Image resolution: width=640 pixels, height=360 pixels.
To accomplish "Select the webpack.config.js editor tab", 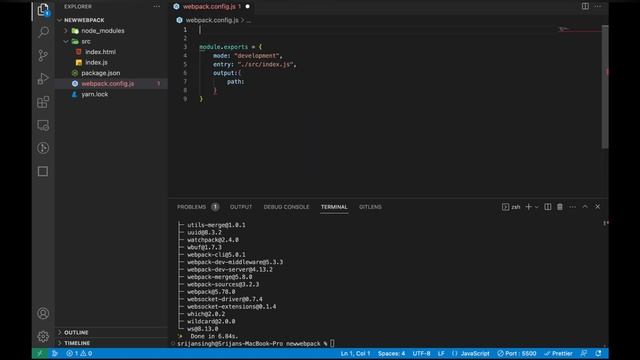I will 211,7.
